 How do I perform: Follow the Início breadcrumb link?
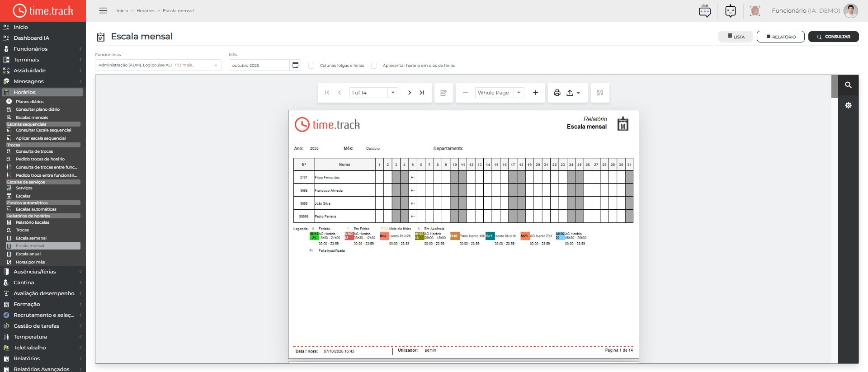click(x=122, y=10)
